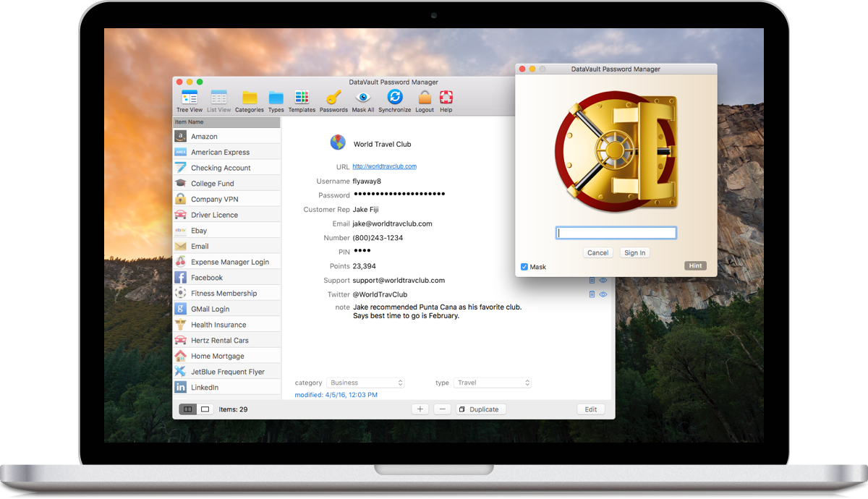The width and height of the screenshot is (868, 499).
Task: Reveal the Twitter field with eye icon
Action: (603, 294)
